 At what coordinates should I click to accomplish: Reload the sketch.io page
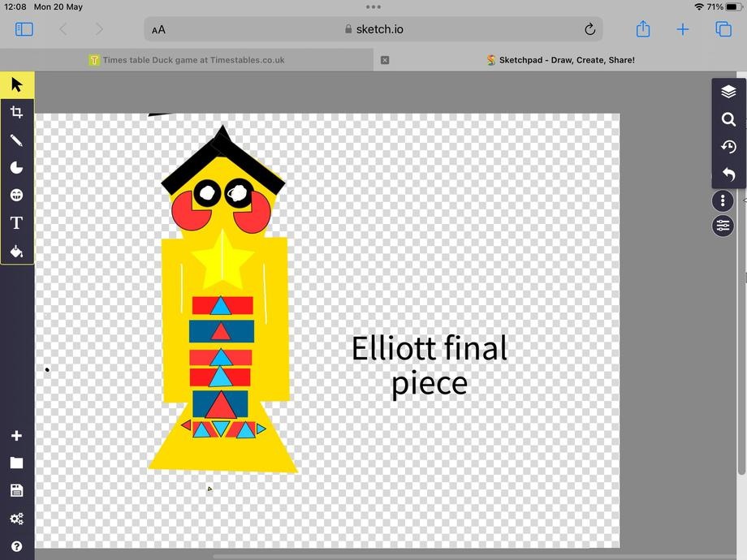pyautogui.click(x=589, y=29)
